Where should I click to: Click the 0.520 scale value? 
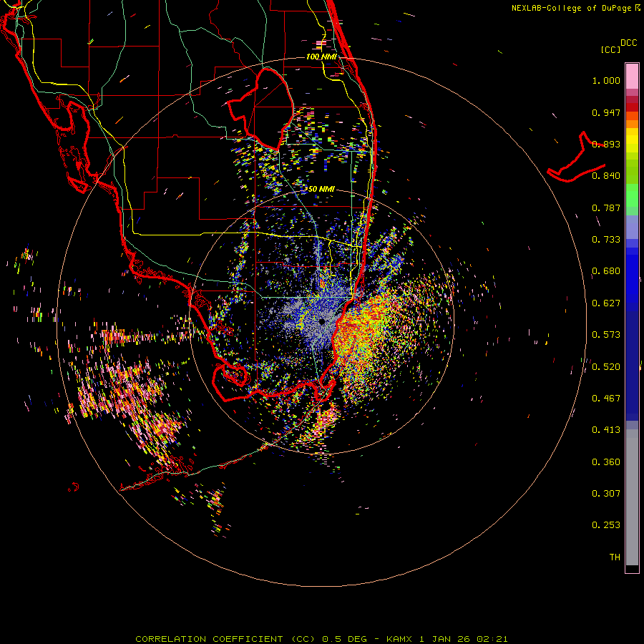tap(606, 367)
